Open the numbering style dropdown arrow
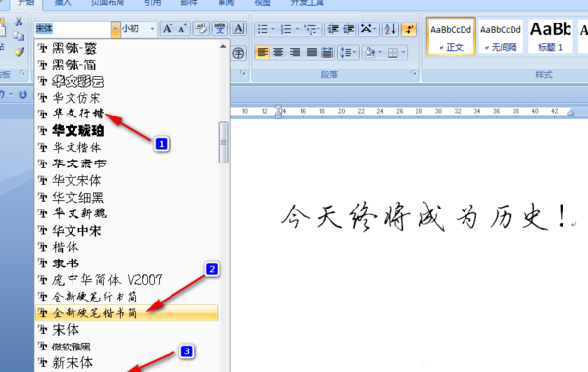The image size is (588, 372). (297, 29)
